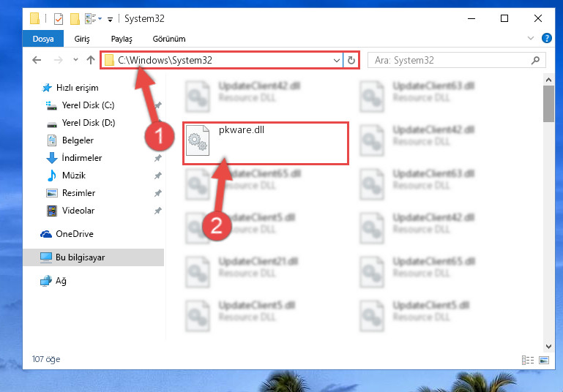Open the Dosya ribbon tab
The height and width of the screenshot is (392, 563).
click(x=43, y=39)
